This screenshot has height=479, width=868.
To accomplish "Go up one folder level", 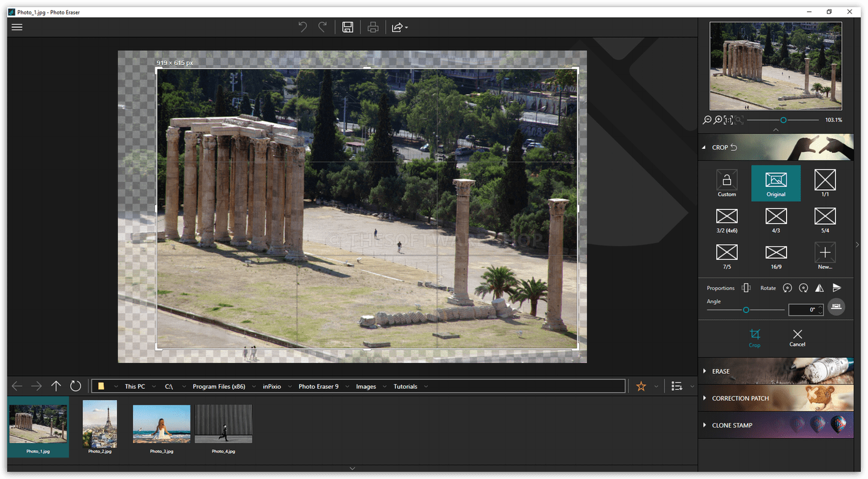I will coord(56,386).
